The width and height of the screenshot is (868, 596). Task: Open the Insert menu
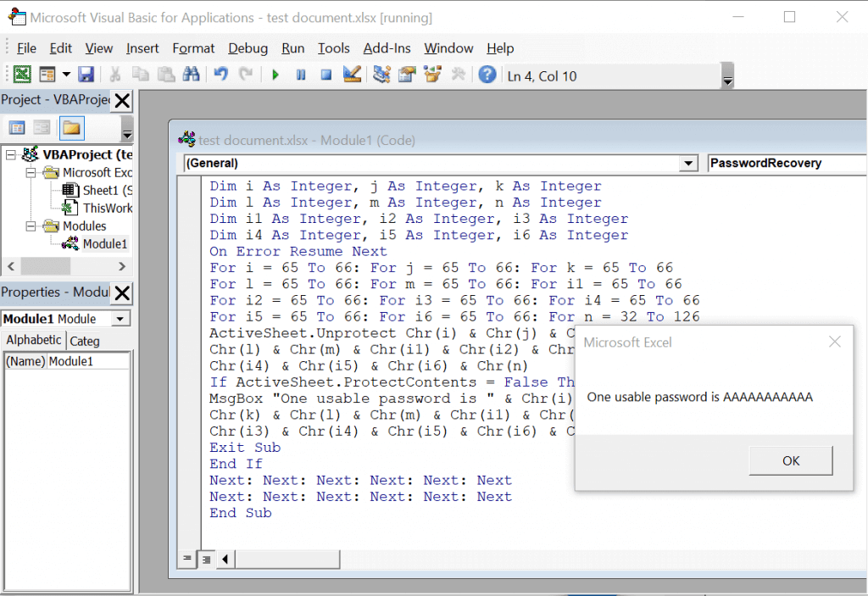(142, 48)
